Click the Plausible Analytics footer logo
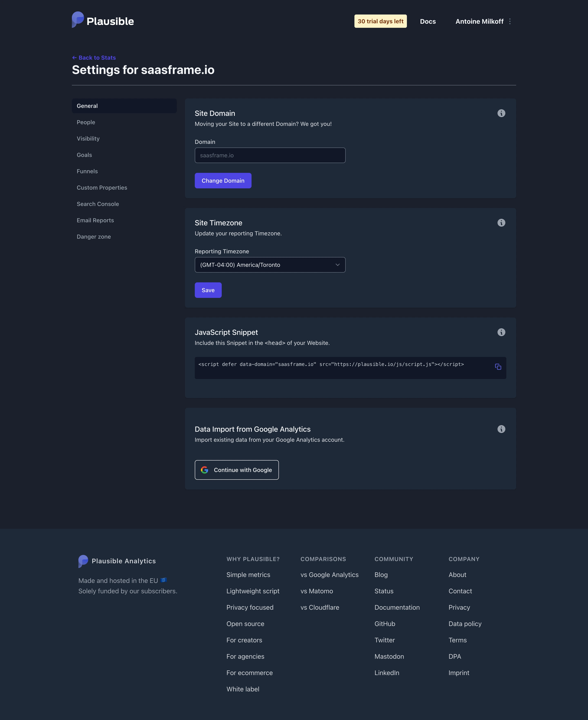The height and width of the screenshot is (720, 588). click(117, 561)
